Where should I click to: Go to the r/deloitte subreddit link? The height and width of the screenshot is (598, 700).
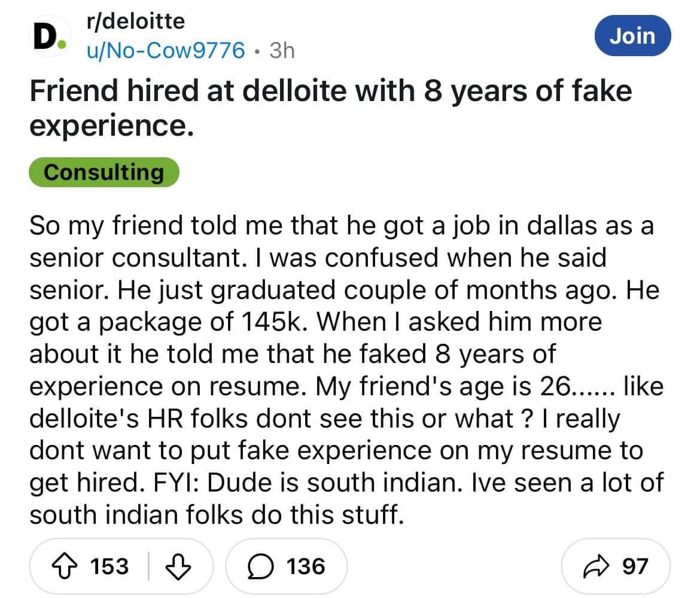(136, 22)
